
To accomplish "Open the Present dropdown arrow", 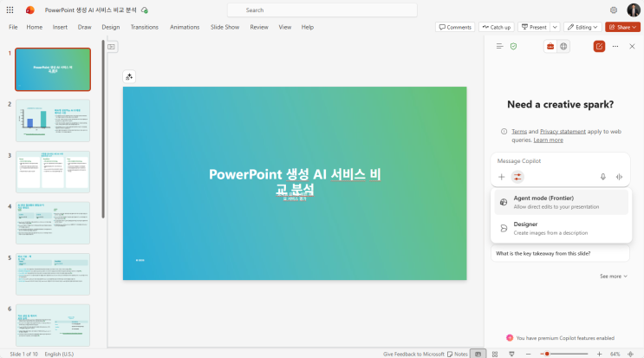I will [555, 27].
